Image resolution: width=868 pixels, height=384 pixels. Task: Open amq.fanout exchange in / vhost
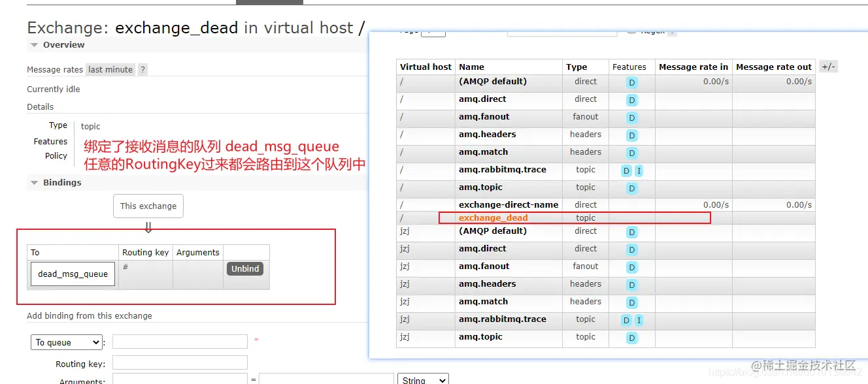click(484, 117)
